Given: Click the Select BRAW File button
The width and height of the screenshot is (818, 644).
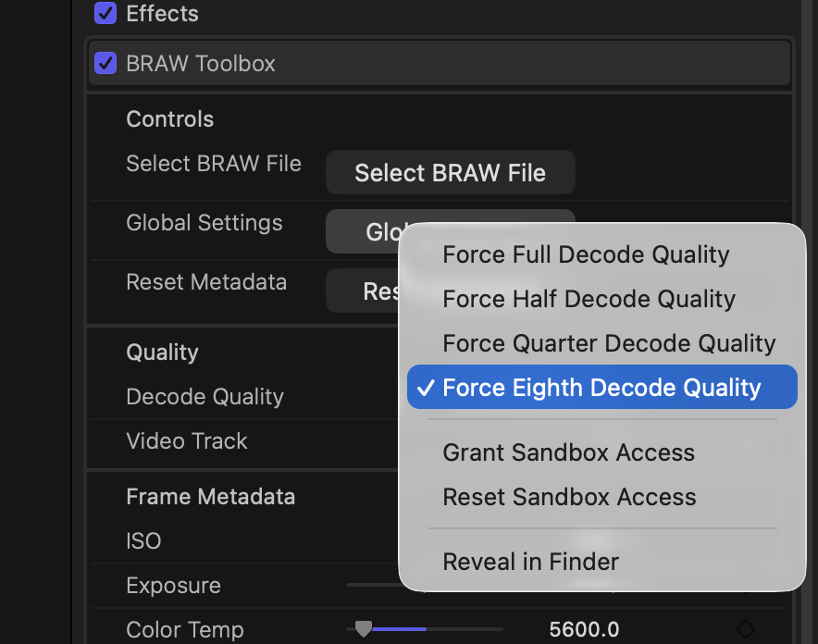Looking at the screenshot, I should (x=450, y=173).
